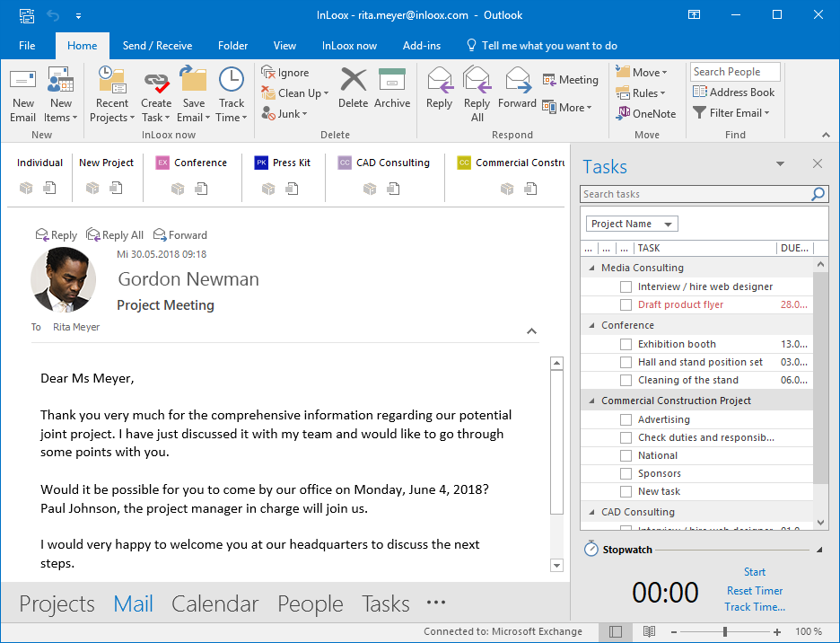Go to Projects in navigation bar
Viewport: 840px width, 643px height.
click(57, 603)
